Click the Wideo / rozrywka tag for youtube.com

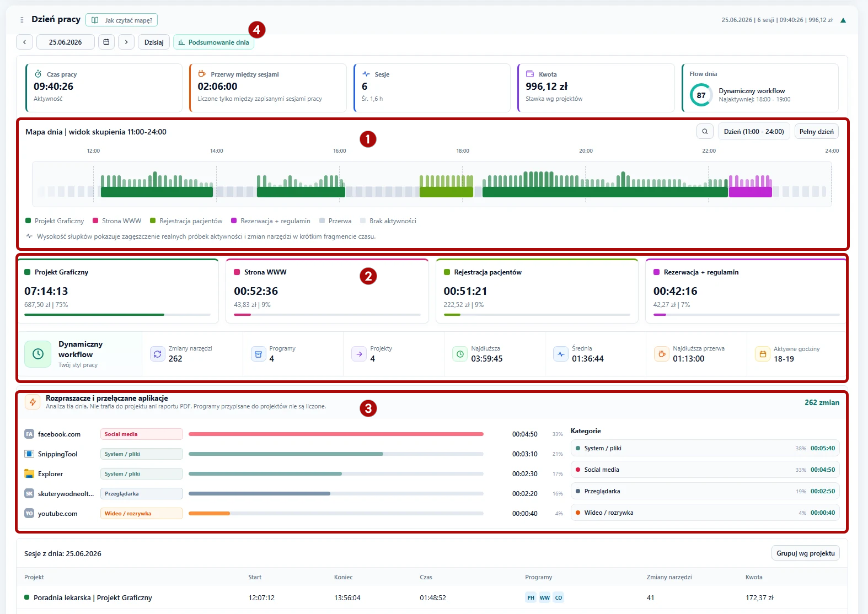142,514
